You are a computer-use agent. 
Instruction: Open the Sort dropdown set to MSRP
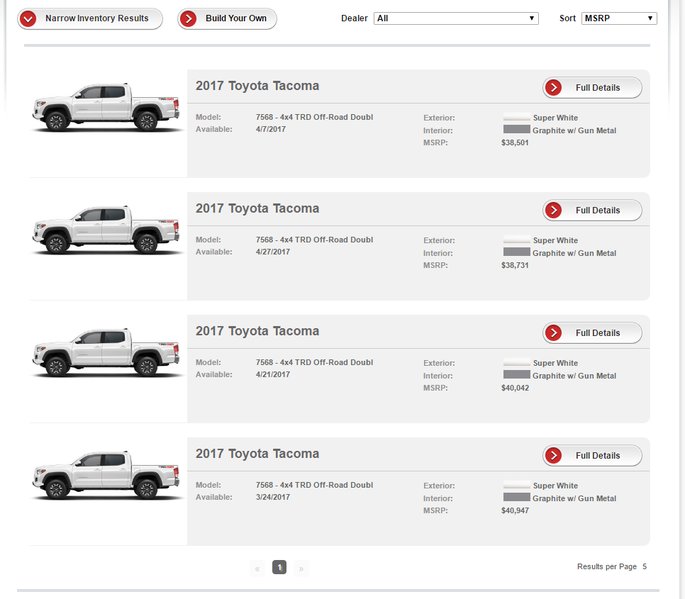(x=619, y=18)
